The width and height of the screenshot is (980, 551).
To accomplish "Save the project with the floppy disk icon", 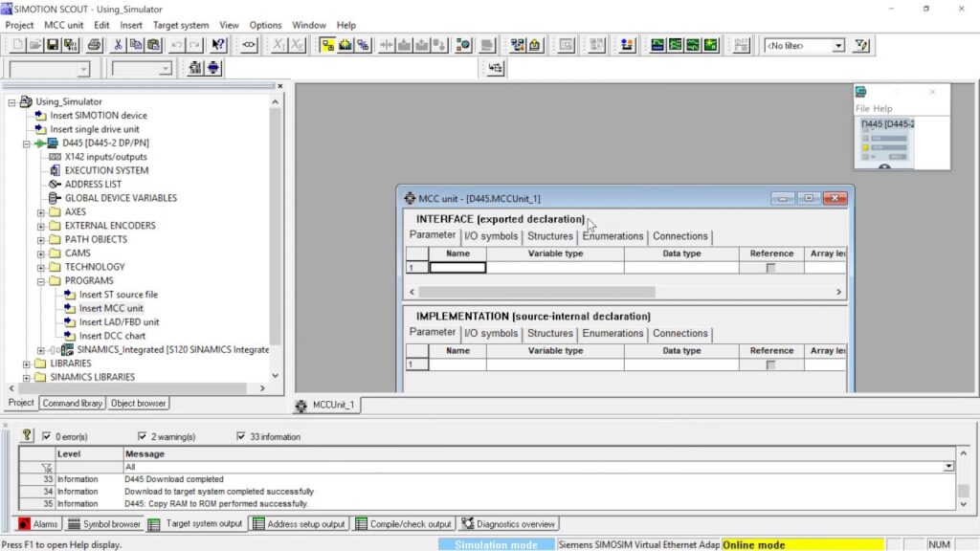I will (53, 45).
